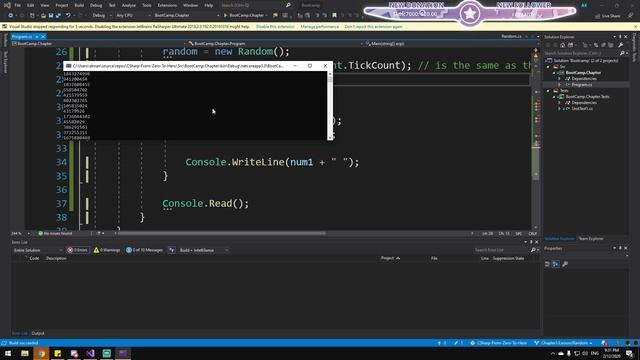640x360 pixels.
Task: Open the Debug menu
Action: pos(96,5)
